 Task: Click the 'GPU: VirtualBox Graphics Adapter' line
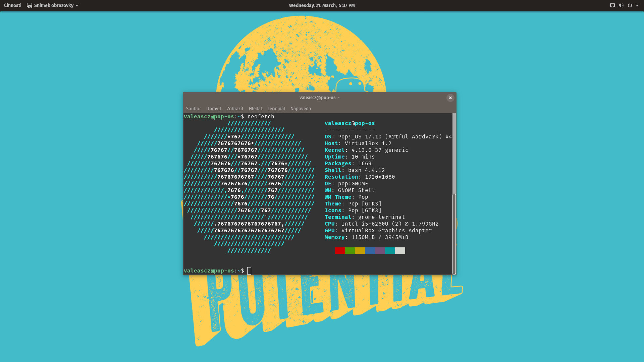tap(378, 231)
